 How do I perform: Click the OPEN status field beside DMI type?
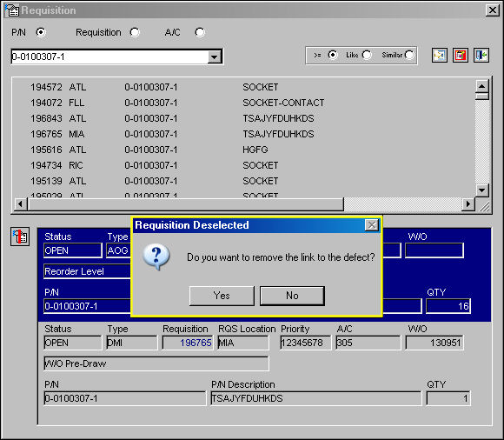73,343
